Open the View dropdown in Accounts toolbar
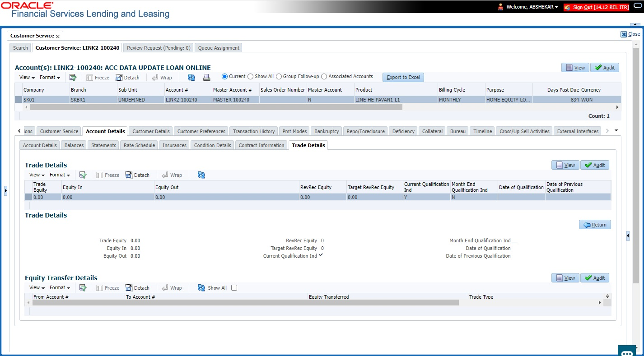644x356 pixels. click(x=27, y=77)
